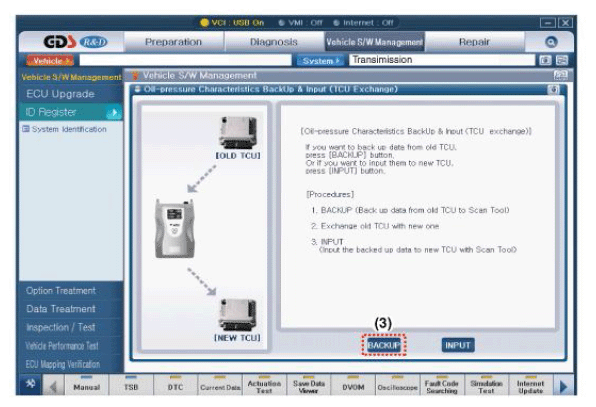Expand the ID Register arrow
Image resolution: width=596 pixels, height=407 pixels.
pyautogui.click(x=114, y=112)
